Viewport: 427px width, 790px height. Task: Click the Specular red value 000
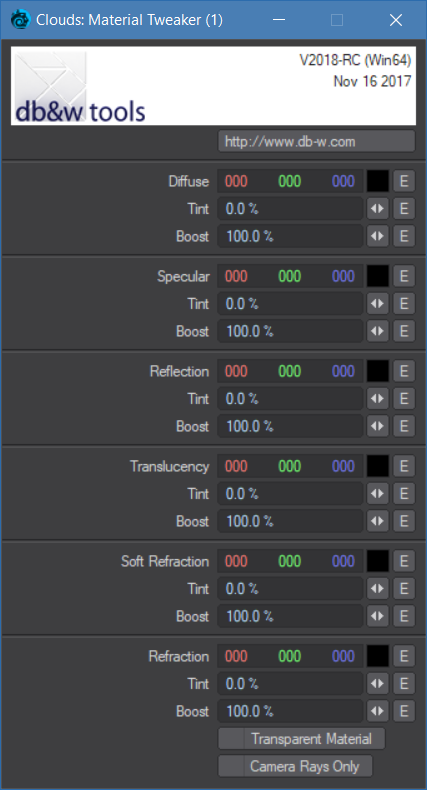point(236,276)
